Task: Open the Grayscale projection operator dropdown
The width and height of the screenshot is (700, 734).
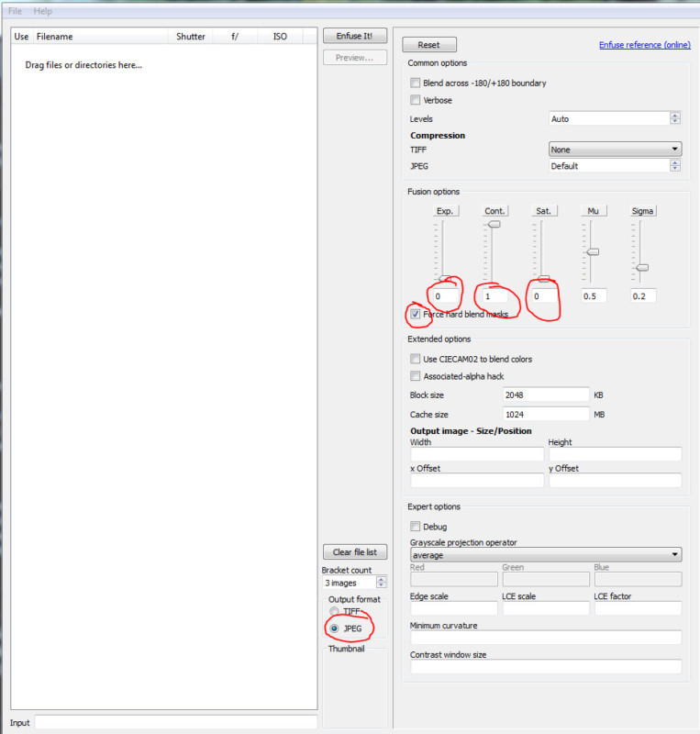Action: 546,555
